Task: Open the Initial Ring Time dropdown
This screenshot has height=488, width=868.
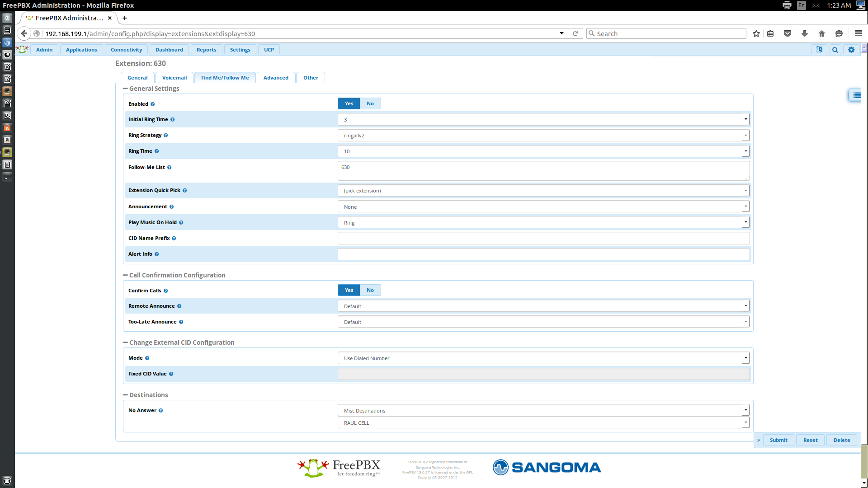Action: click(543, 120)
